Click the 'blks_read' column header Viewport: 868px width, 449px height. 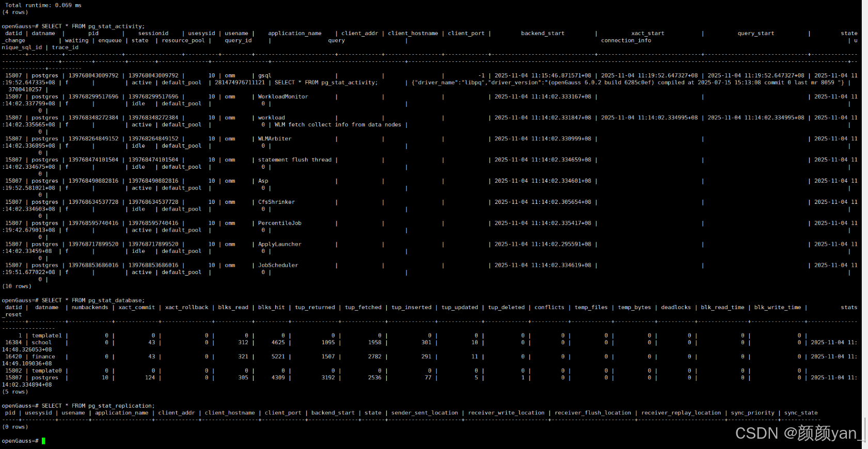tap(233, 308)
